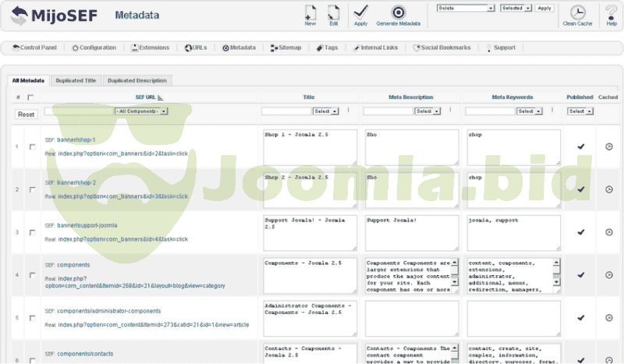Open the Published column Select dropdown
The width and height of the screenshot is (624, 364).
(580, 111)
